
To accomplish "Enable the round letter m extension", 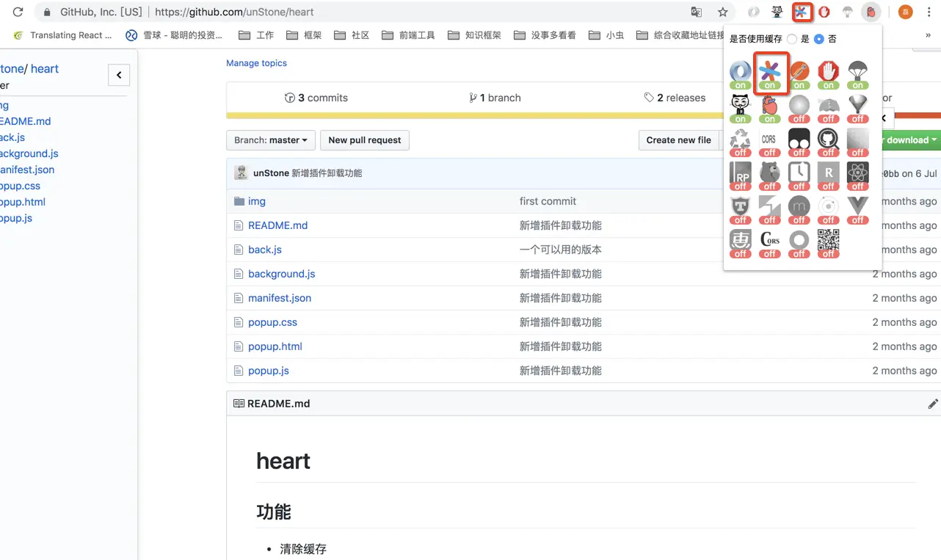I will pyautogui.click(x=799, y=209).
